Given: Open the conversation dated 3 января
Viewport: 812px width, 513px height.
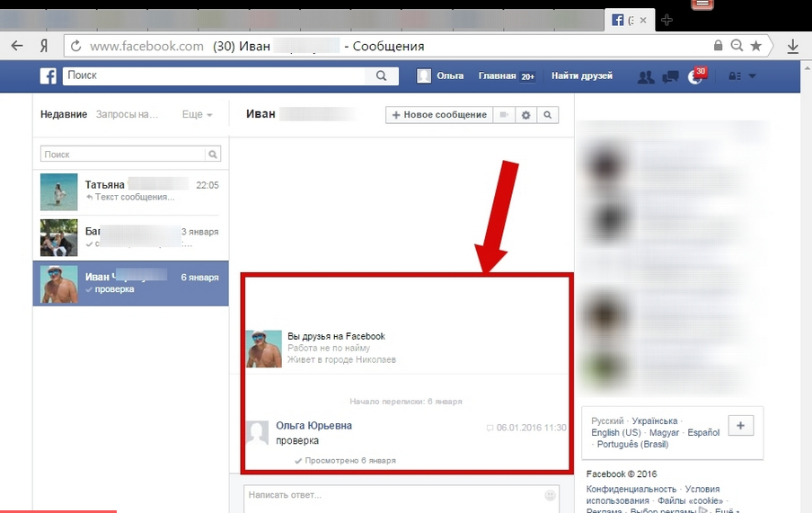Looking at the screenshot, I should (130, 238).
